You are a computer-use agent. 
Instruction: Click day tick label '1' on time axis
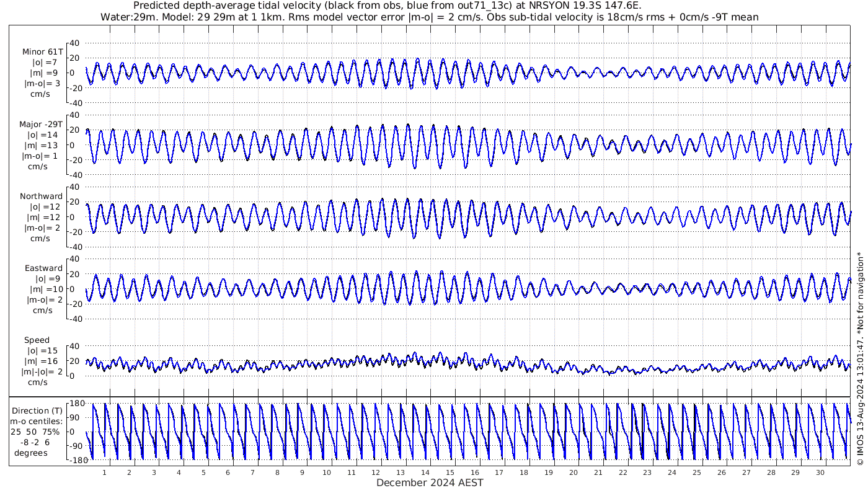tap(104, 472)
